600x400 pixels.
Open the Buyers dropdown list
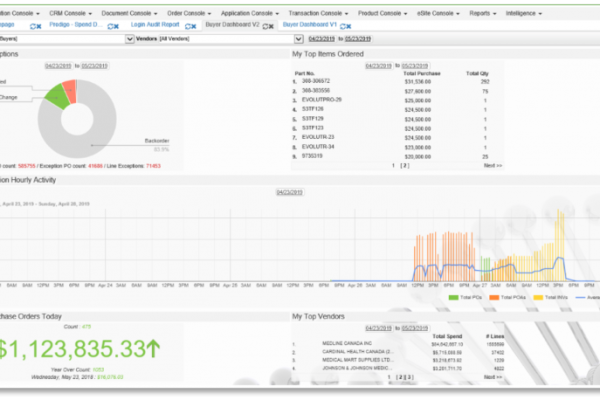click(x=130, y=38)
